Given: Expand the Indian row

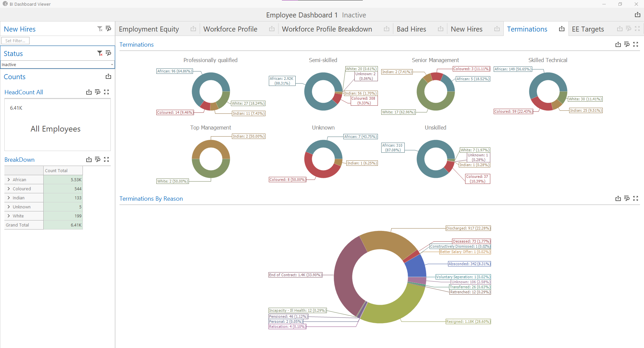Looking at the screenshot, I should [x=8, y=198].
